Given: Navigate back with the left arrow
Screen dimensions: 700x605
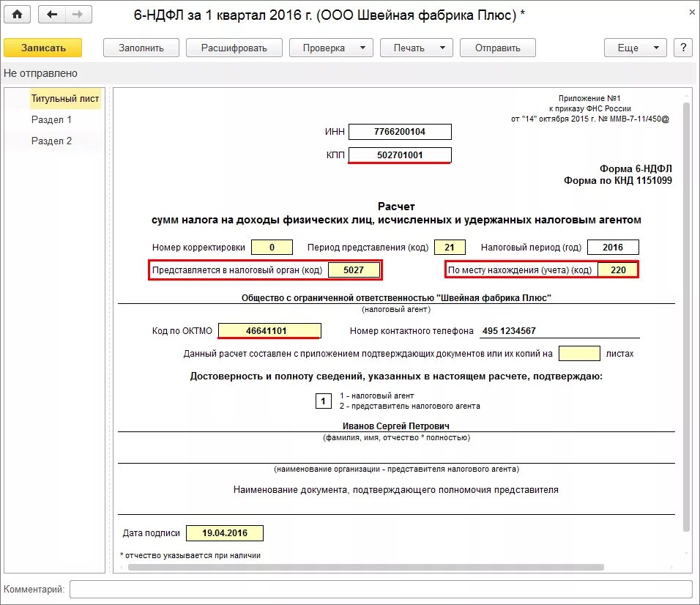Looking at the screenshot, I should coord(52,15).
